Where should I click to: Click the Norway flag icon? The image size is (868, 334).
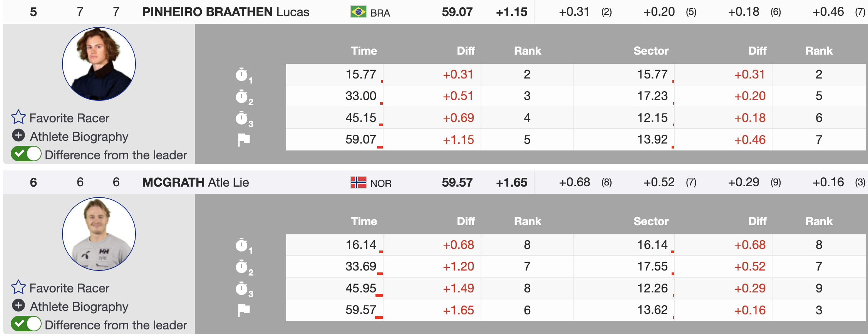[x=358, y=182]
